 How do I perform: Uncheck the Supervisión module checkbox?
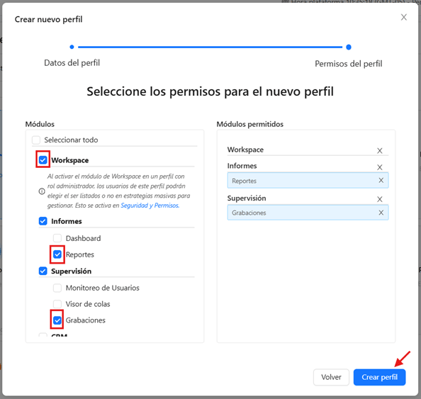(43, 271)
